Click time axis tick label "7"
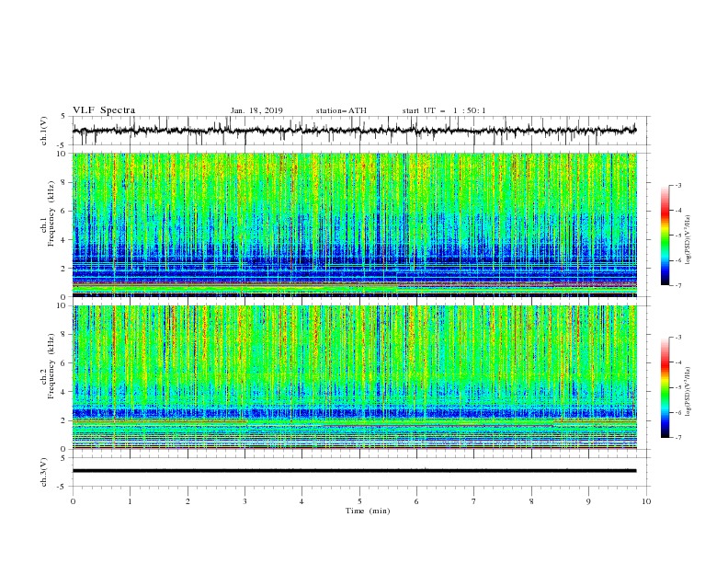Image resolution: width=728 pixels, height=563 pixels. (x=474, y=501)
